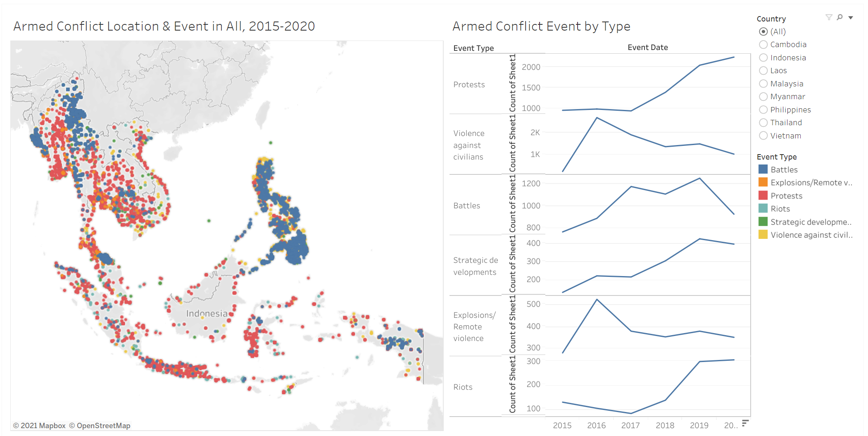Click yellow Violence against civilians legend swatch
Viewport: 868px width, 436px height.
(x=763, y=235)
